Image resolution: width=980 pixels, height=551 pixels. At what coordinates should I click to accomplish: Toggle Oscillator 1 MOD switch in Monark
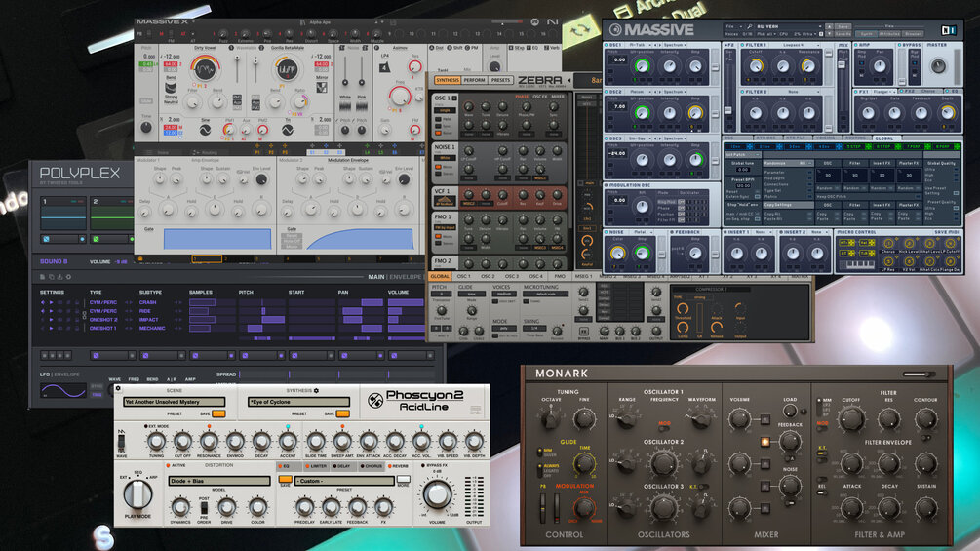coord(664,428)
